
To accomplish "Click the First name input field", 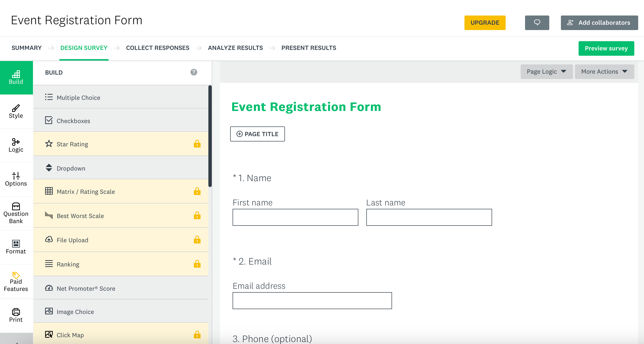I will click(x=295, y=217).
